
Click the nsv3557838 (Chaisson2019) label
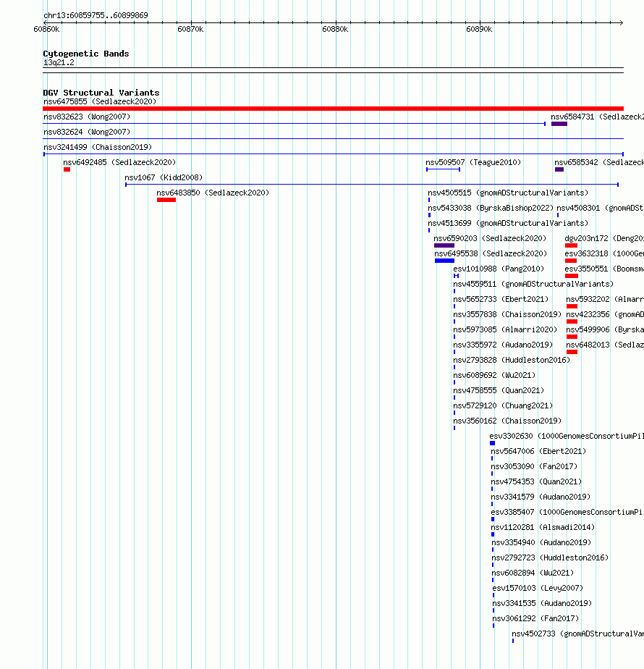pyautogui.click(x=507, y=315)
